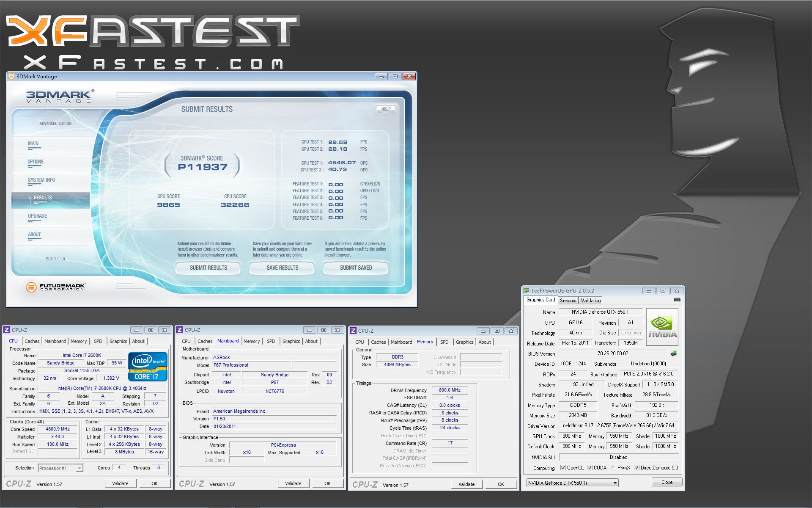Click the Z icon in the Memory CPU-Z window
This screenshot has height=508, width=812.
(353, 331)
